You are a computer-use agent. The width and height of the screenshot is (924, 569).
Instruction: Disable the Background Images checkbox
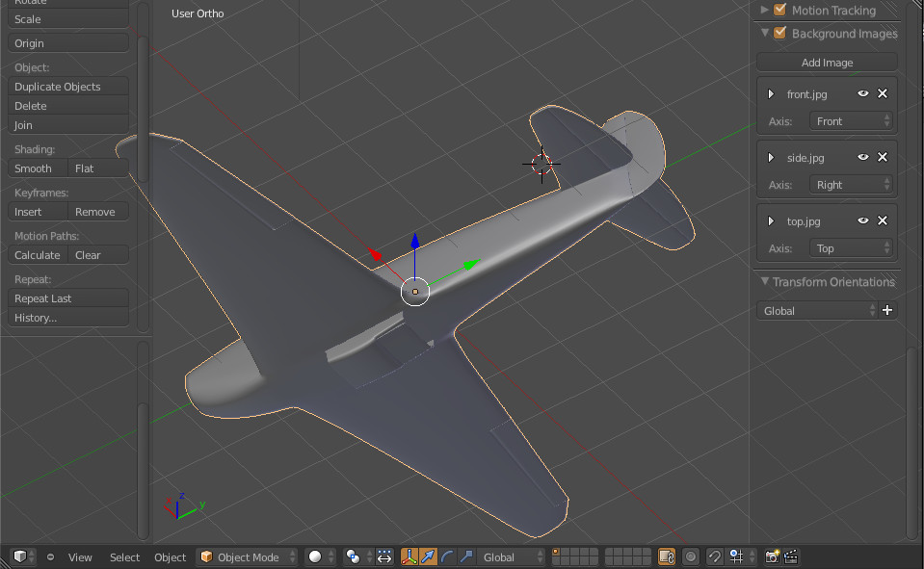(779, 33)
